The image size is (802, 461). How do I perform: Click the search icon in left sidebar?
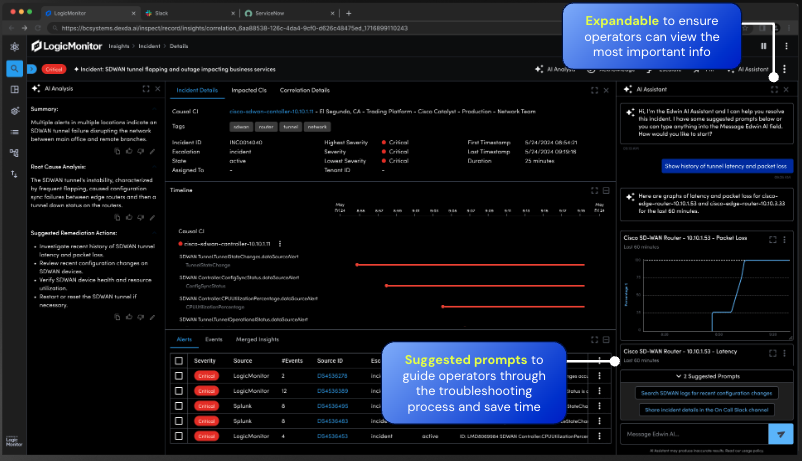click(x=14, y=69)
